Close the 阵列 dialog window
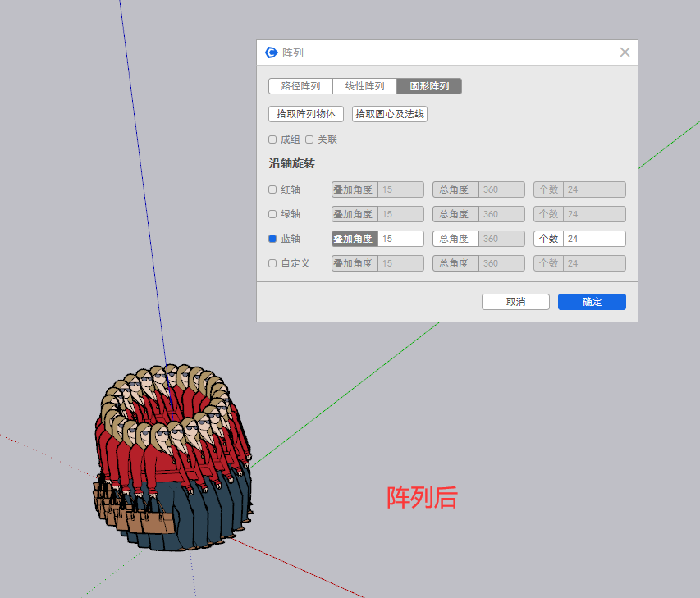Viewport: 700px width, 598px height. pyautogui.click(x=625, y=52)
